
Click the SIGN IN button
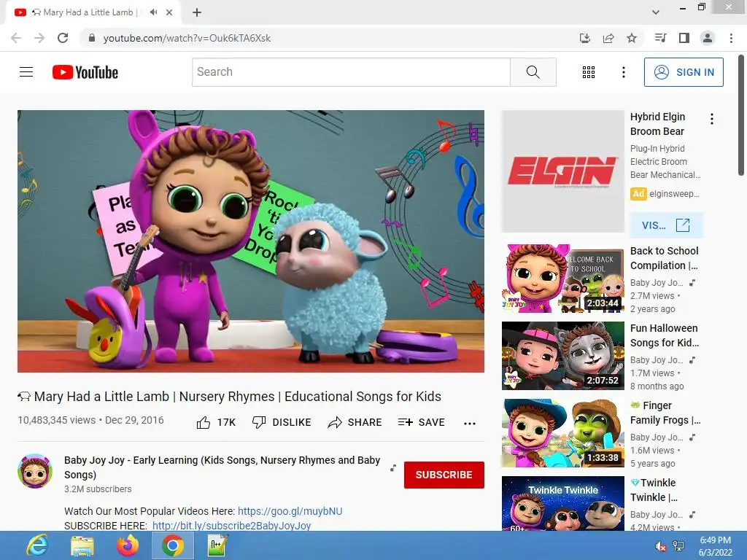(x=684, y=72)
